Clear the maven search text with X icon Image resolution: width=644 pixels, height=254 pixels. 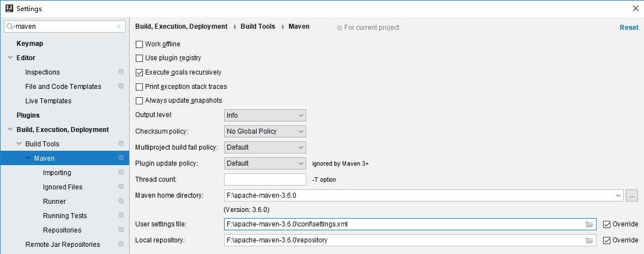point(119,27)
